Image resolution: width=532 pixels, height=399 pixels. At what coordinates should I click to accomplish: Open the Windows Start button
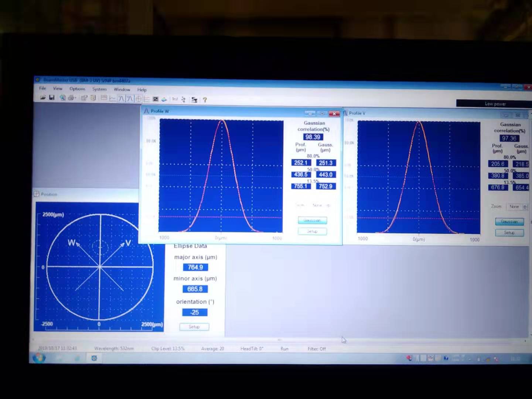[39, 358]
